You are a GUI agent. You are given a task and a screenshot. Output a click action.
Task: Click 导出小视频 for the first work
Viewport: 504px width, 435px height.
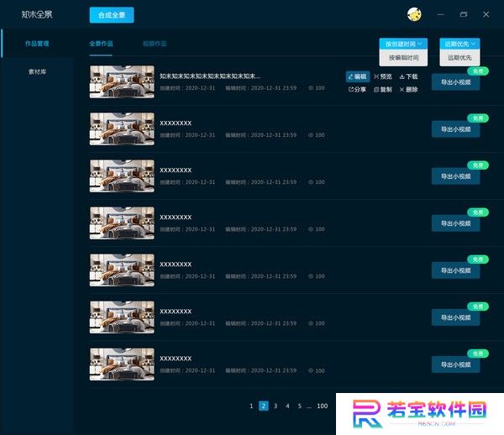click(456, 82)
